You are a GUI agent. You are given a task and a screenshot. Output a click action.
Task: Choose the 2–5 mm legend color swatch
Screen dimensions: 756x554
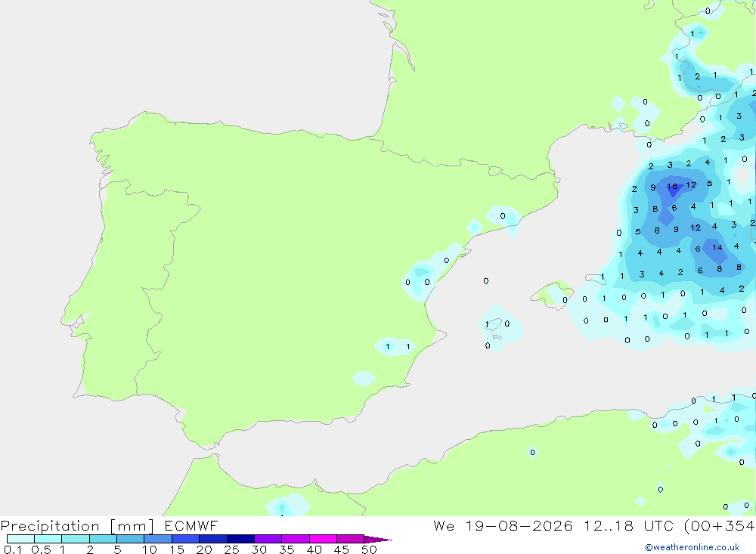coord(103,539)
